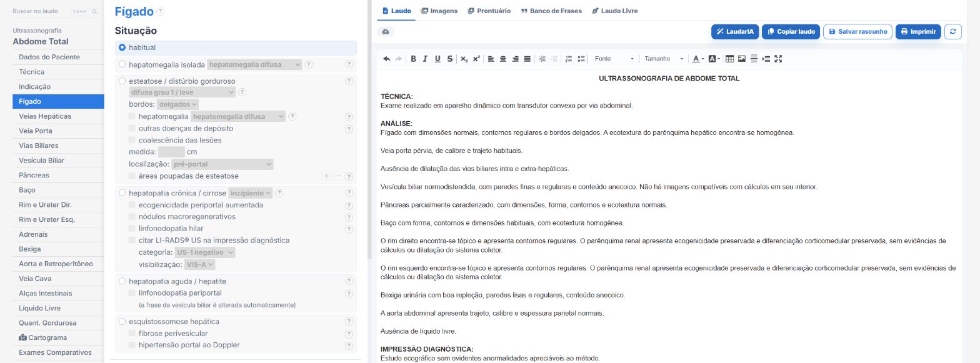Open background highlight color picker
Screen dimensions: 980x363
[x=714, y=59]
